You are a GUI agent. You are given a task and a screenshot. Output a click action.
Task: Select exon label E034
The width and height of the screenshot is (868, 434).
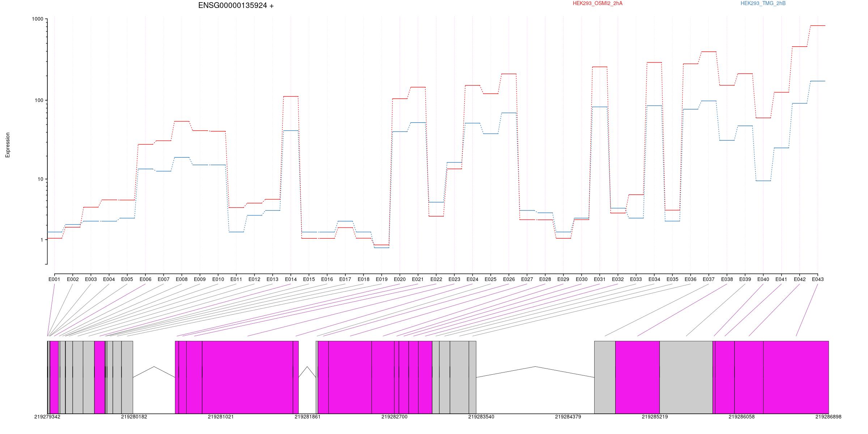pyautogui.click(x=654, y=279)
